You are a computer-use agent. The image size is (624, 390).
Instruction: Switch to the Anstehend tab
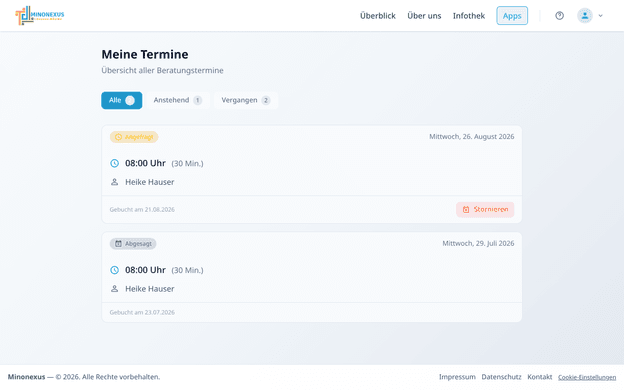(x=177, y=100)
